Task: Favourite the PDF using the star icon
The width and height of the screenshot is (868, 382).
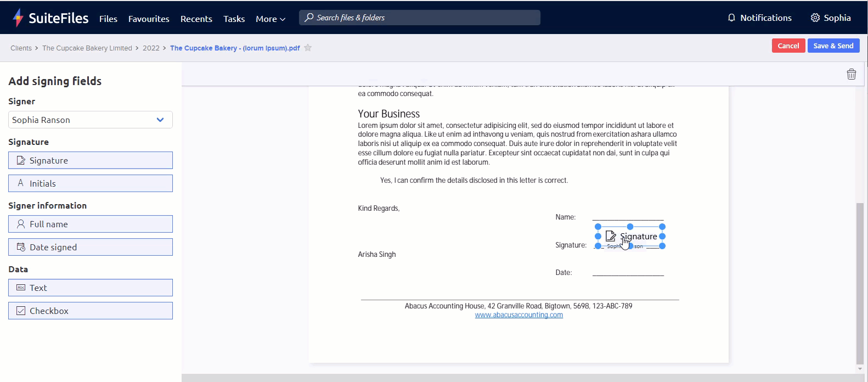Action: pos(308,48)
